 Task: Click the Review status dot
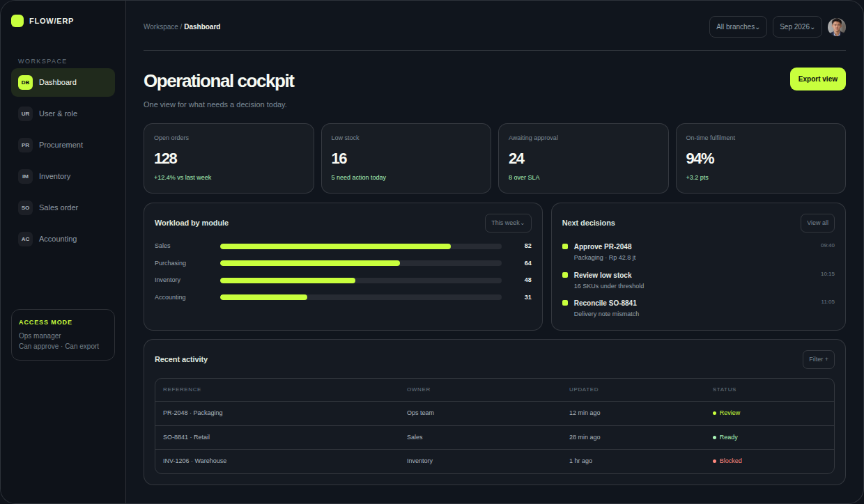point(714,413)
